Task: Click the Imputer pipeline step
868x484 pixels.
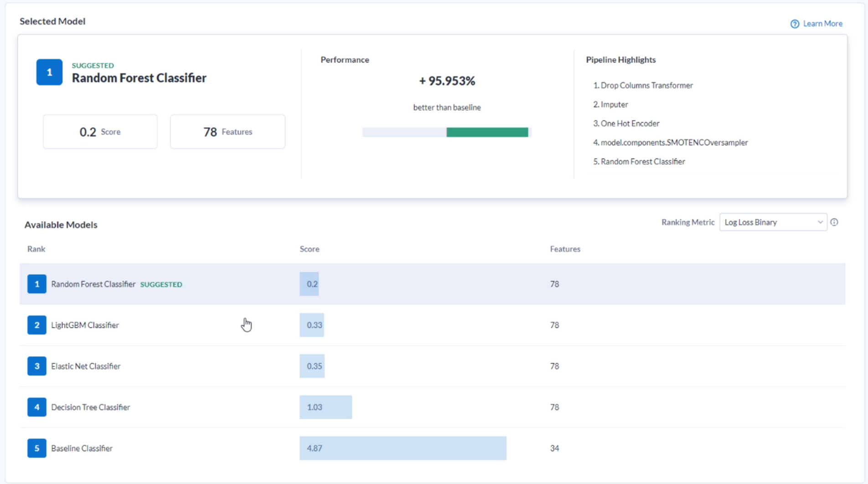Action: [610, 104]
